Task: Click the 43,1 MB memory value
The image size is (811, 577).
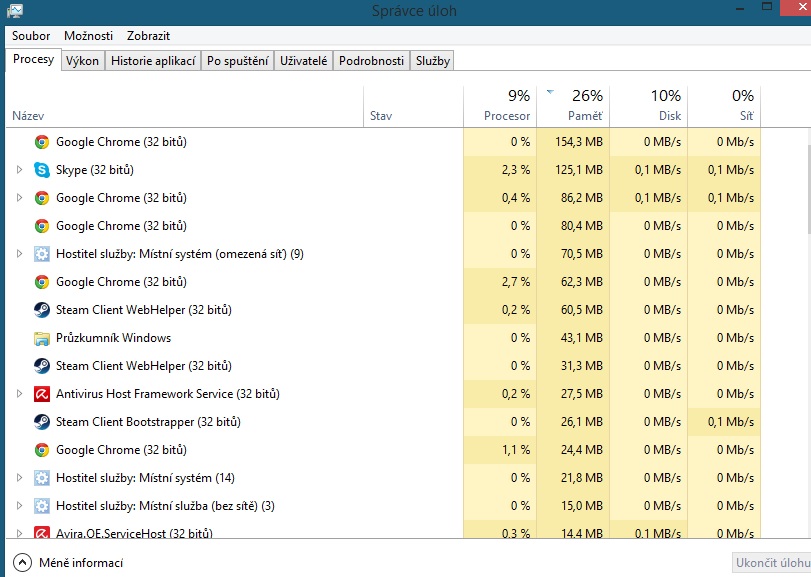Action: pyautogui.click(x=582, y=338)
